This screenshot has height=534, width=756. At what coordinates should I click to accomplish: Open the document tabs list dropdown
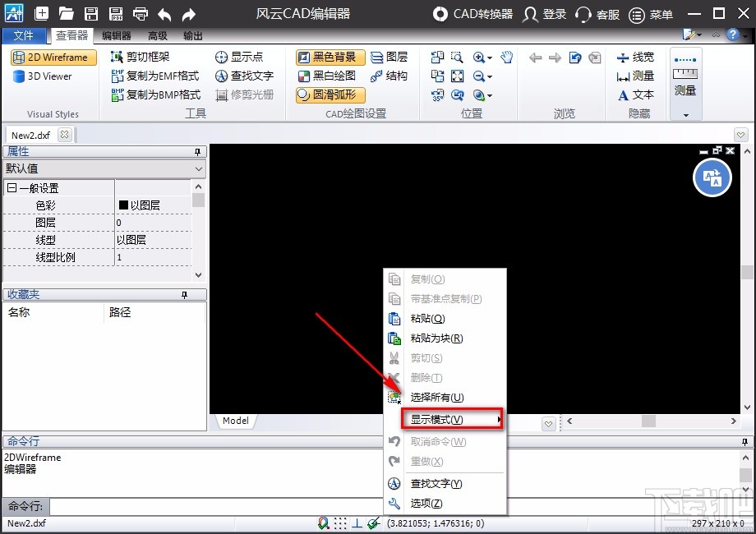click(740, 135)
